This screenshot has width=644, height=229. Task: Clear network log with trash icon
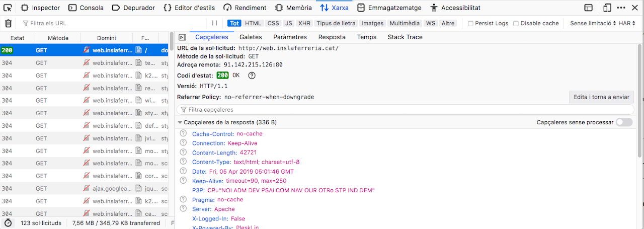click(8, 23)
